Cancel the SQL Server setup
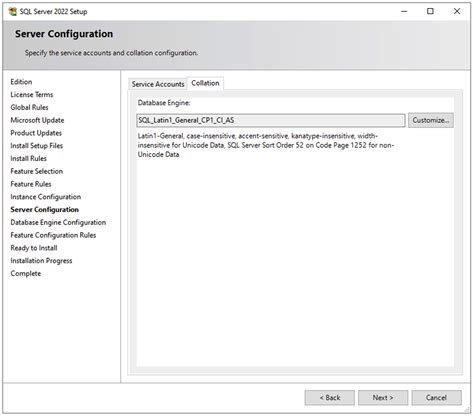 point(436,398)
